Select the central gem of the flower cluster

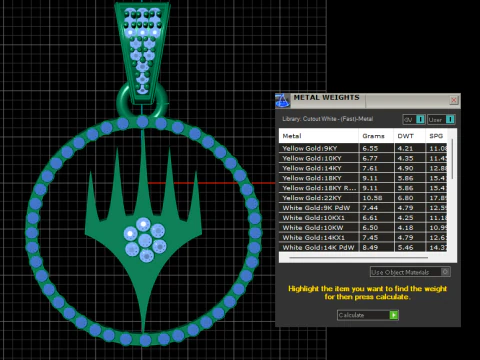(x=145, y=240)
